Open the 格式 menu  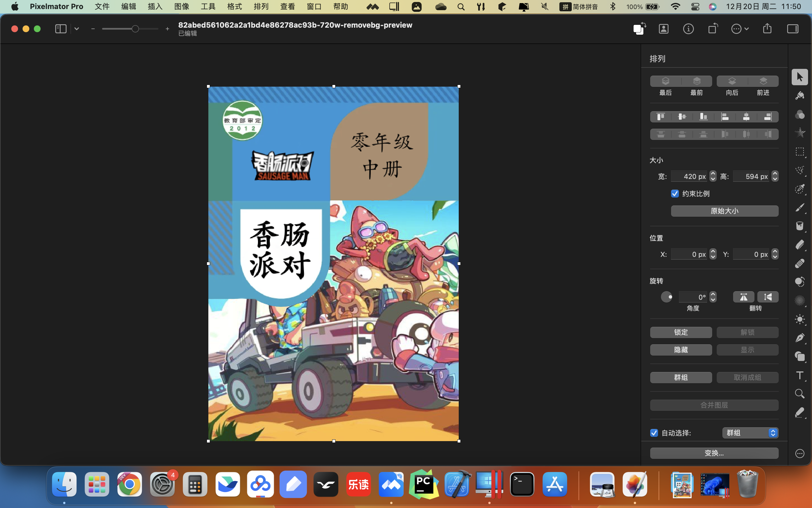(x=235, y=7)
